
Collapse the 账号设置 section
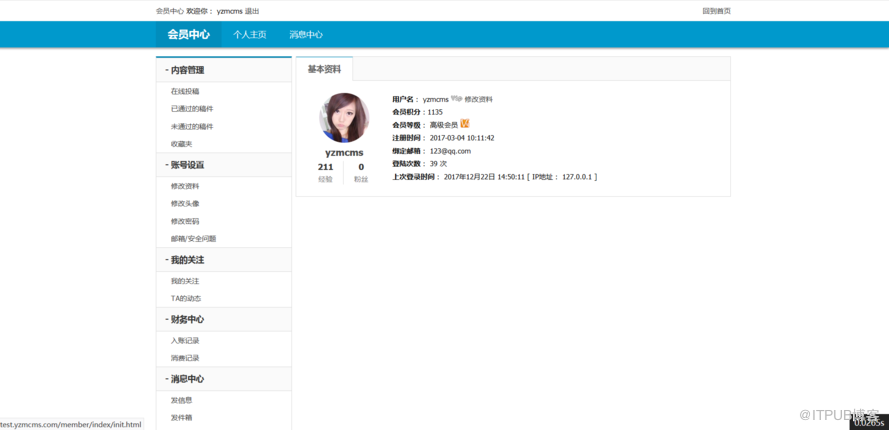coord(224,165)
